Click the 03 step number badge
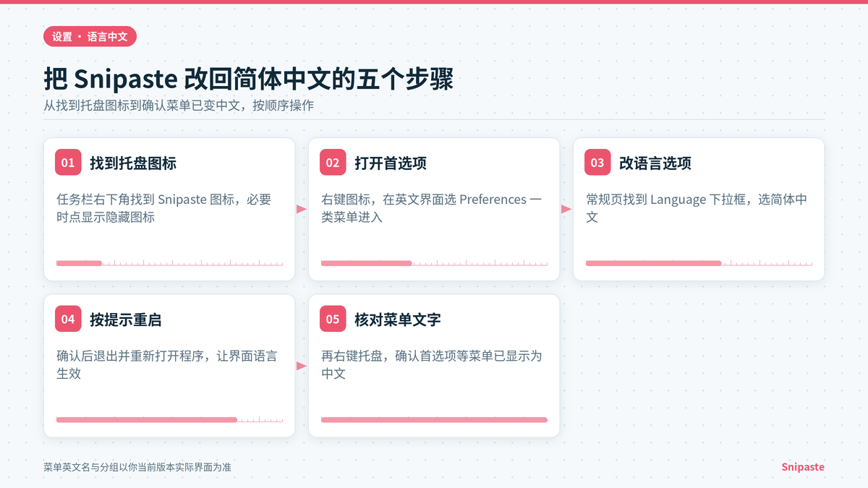 coord(597,163)
